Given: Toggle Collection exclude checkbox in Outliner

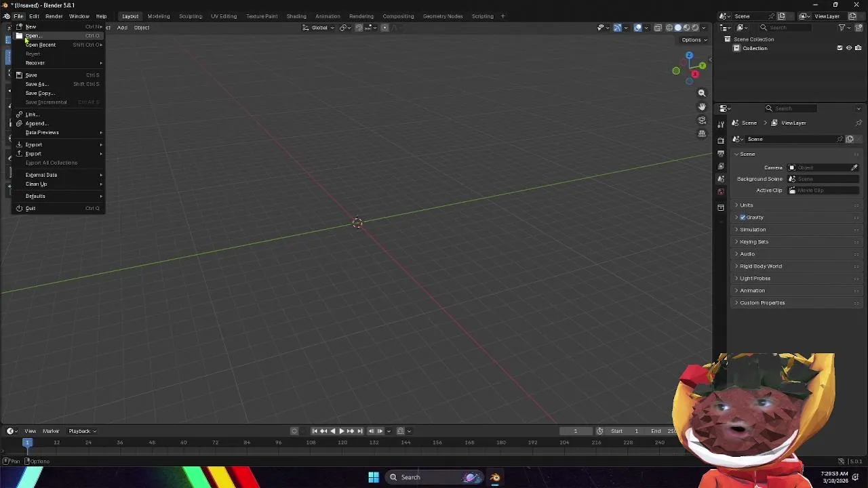Looking at the screenshot, I should (840, 48).
